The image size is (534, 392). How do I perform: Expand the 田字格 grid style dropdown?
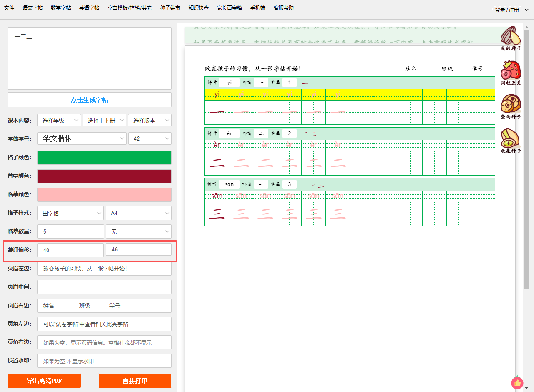click(x=70, y=213)
